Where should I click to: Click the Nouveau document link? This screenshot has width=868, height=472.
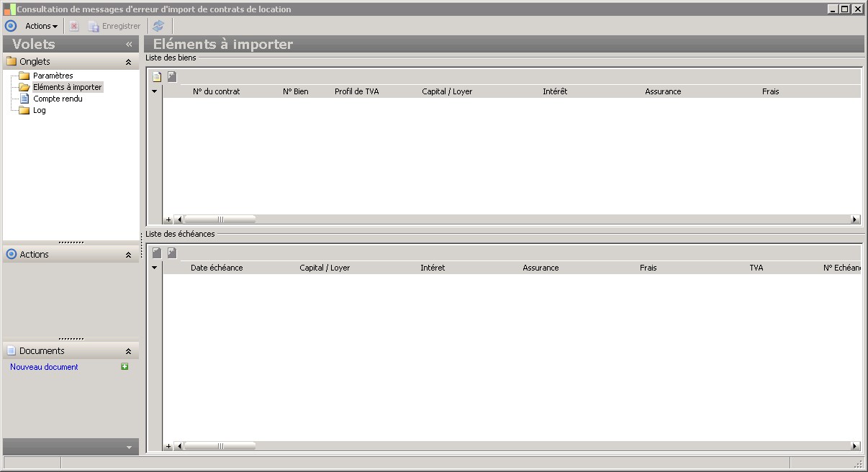click(x=44, y=367)
